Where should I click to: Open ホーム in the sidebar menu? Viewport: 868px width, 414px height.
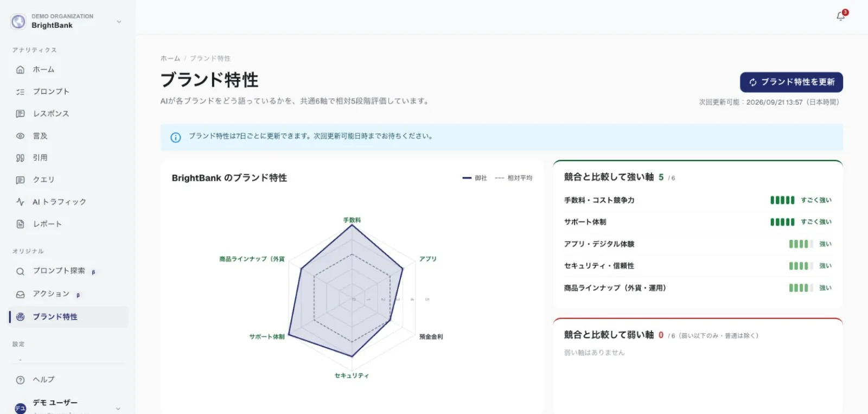tap(69, 69)
